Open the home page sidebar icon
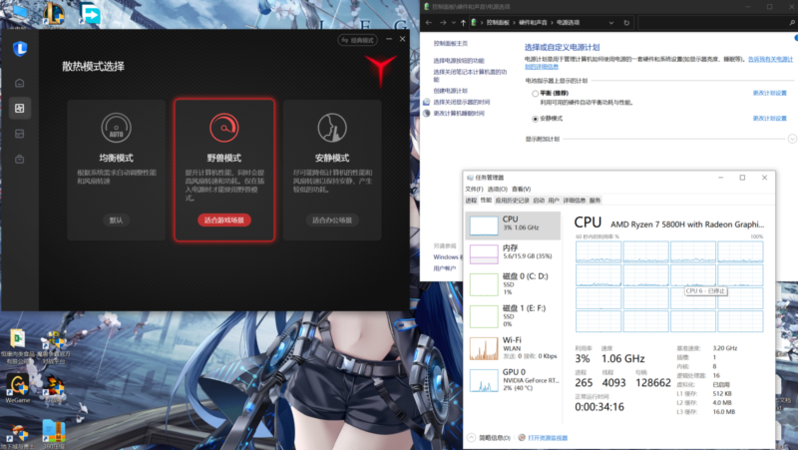 (x=20, y=83)
